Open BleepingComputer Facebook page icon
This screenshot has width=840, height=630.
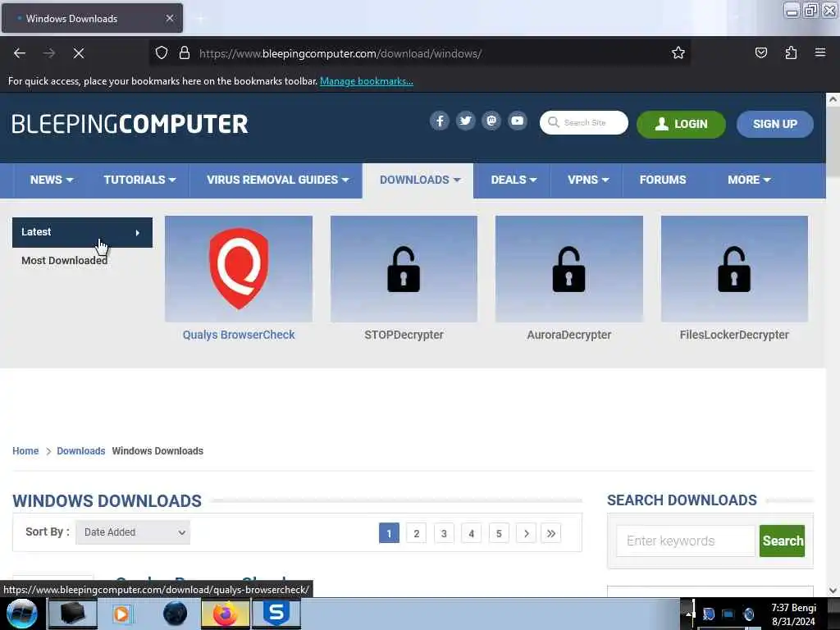coord(440,121)
